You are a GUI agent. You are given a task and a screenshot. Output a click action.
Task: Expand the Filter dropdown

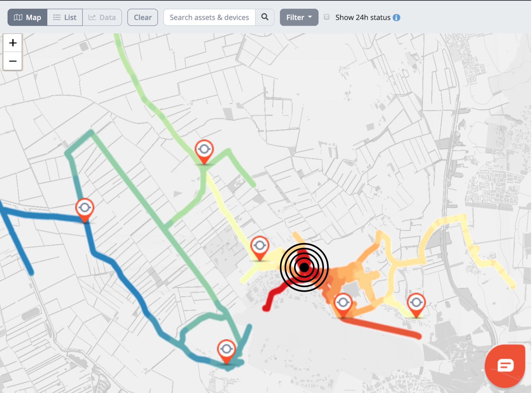click(x=299, y=17)
